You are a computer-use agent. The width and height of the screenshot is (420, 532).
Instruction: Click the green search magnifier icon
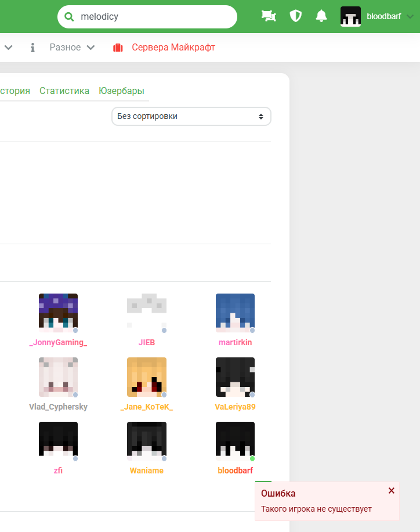coord(69,17)
